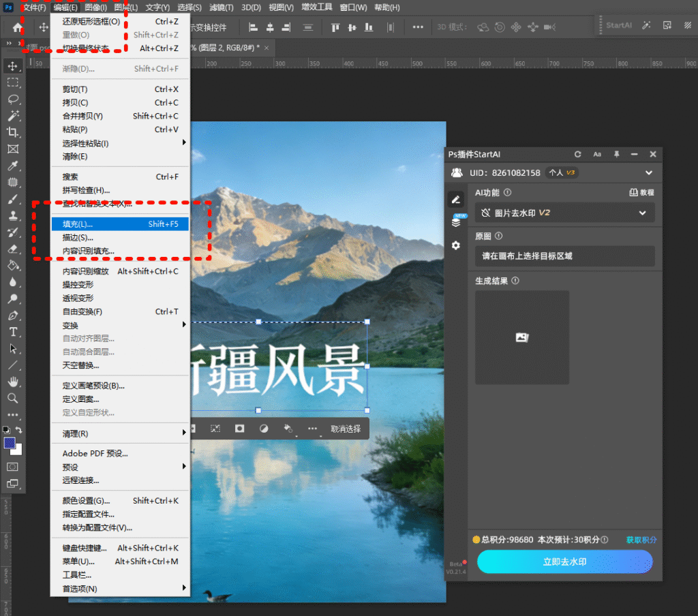Click the StartAI layers icon marked NEW
Image resolution: width=698 pixels, height=616 pixels.
coord(456,222)
